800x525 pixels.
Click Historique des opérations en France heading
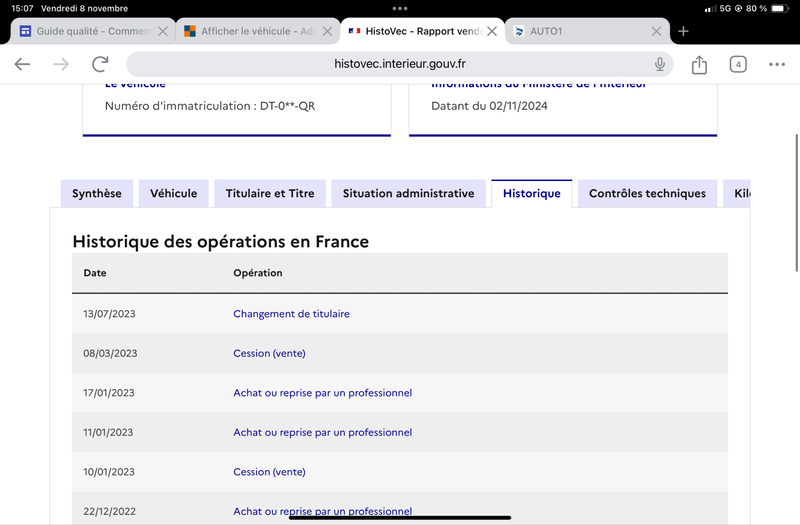click(220, 241)
